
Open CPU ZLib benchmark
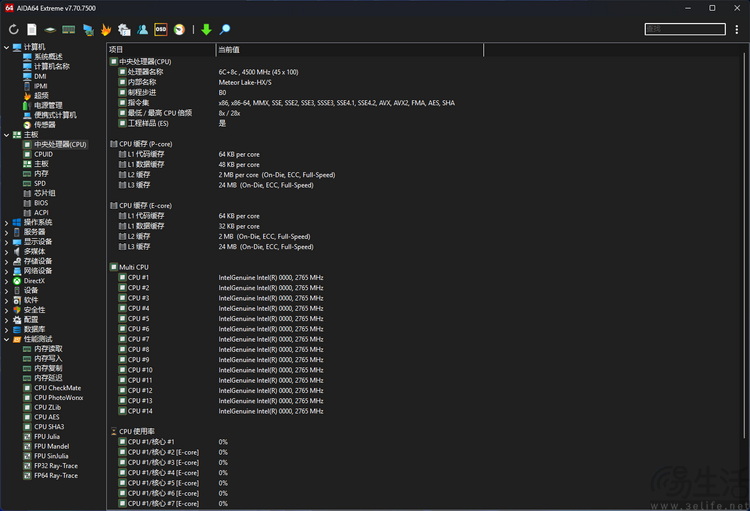(47, 408)
